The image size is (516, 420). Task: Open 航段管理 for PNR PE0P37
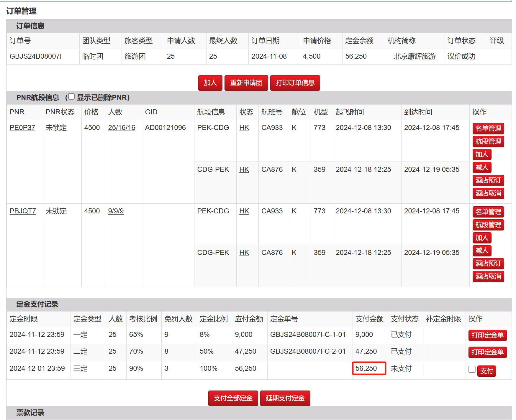coord(488,141)
